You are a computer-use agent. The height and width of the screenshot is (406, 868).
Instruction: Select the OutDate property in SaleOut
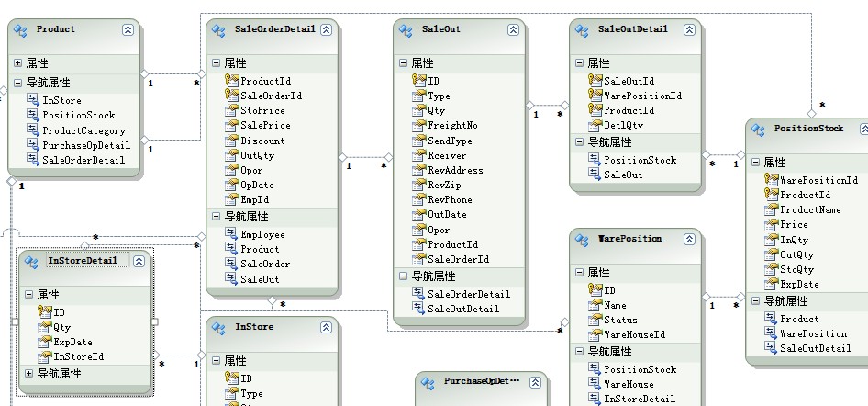(447, 214)
